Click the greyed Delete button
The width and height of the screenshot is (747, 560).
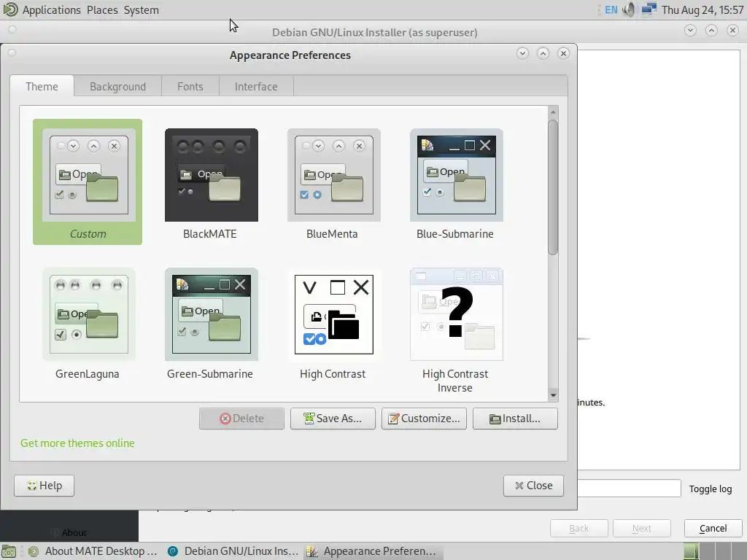[241, 418]
